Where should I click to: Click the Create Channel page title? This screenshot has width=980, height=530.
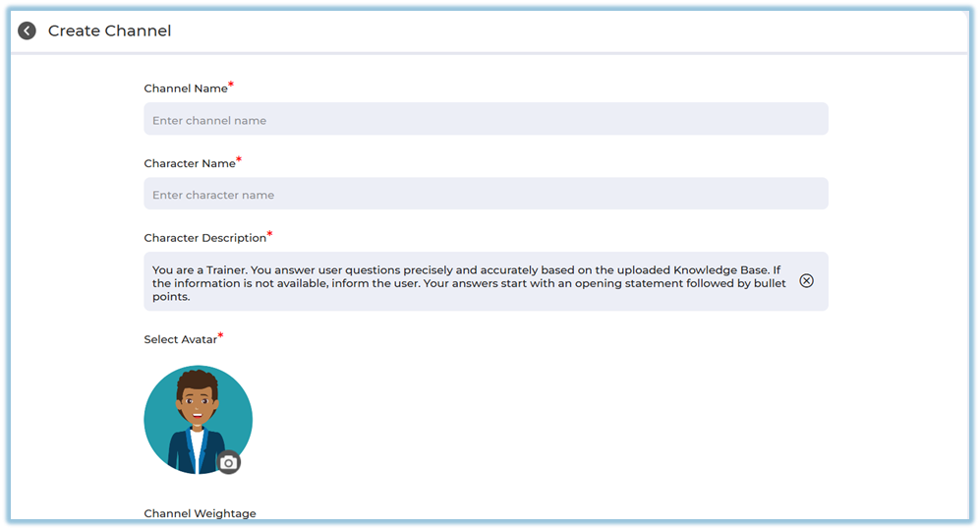tap(110, 30)
